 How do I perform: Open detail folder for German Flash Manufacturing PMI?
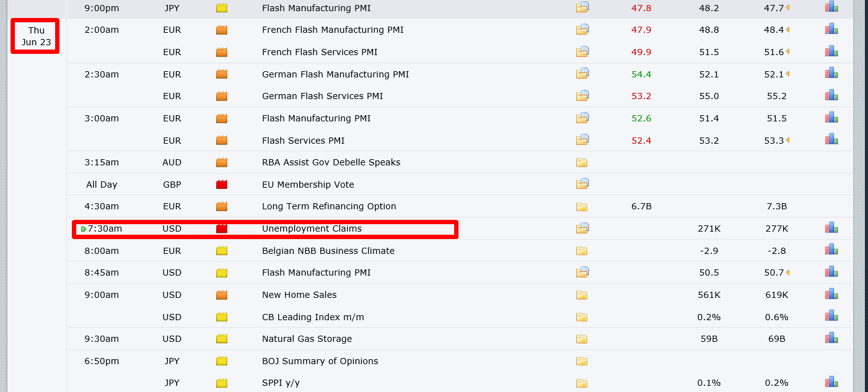582,74
